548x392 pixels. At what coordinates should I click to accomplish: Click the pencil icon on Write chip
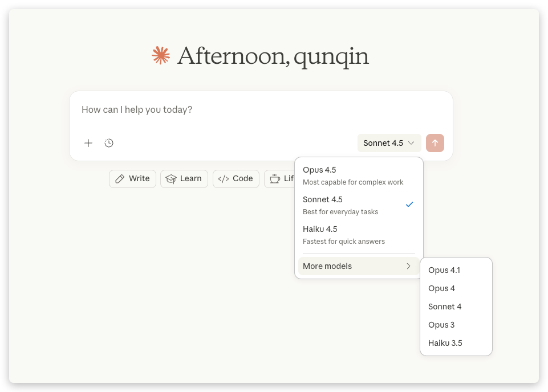[x=120, y=179]
